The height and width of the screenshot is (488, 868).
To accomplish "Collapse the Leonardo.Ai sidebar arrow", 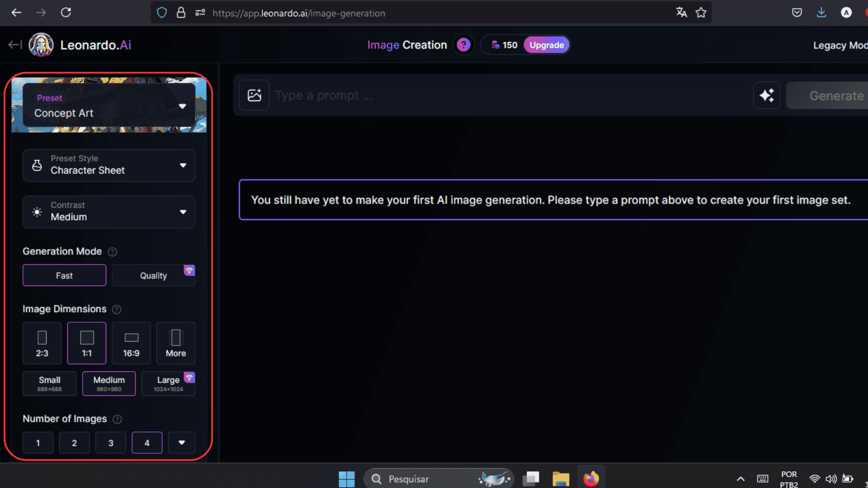I will click(x=15, y=44).
